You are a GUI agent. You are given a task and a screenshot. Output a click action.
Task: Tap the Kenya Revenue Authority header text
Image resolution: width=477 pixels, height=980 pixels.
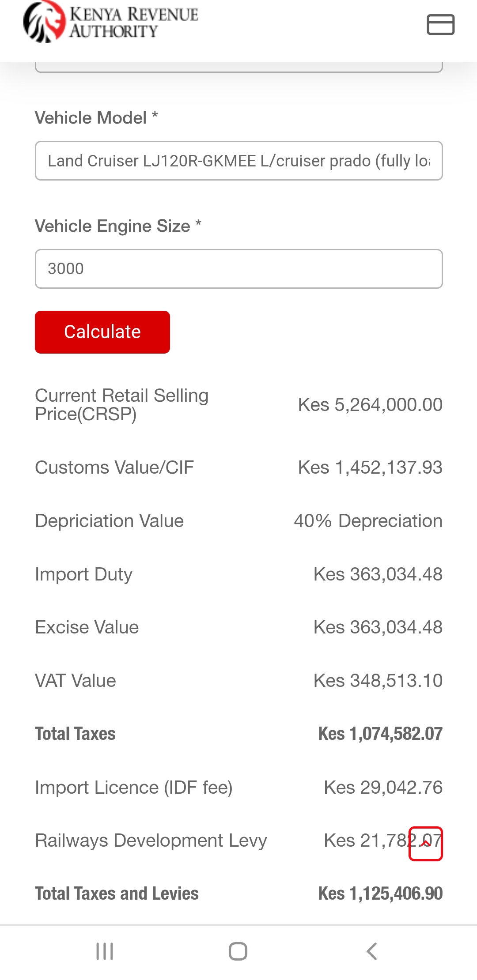coord(134,22)
